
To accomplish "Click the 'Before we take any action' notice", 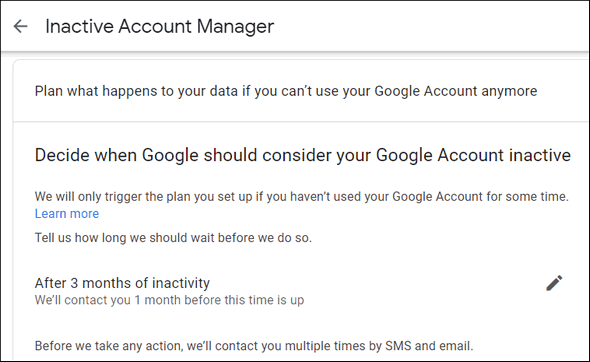I will pos(254,346).
